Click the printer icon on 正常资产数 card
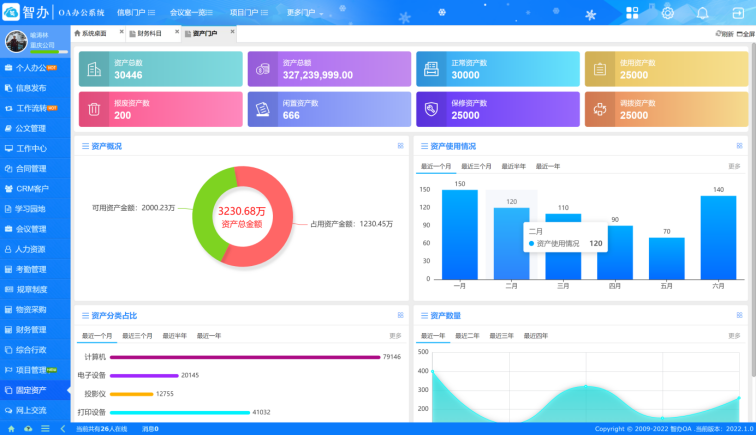 (x=431, y=69)
